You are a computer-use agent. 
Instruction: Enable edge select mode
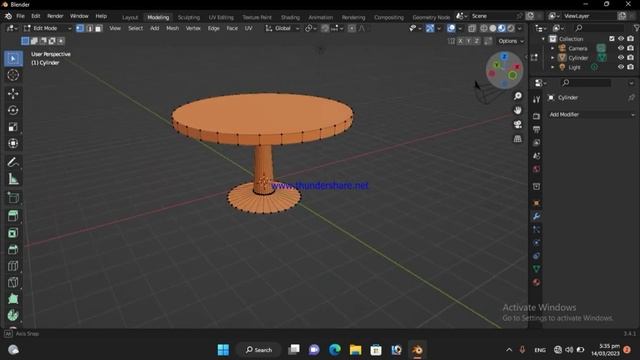(89, 28)
